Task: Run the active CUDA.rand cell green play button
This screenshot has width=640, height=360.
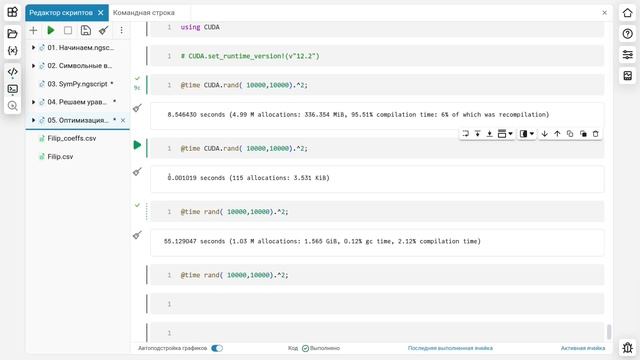Action: (137, 145)
